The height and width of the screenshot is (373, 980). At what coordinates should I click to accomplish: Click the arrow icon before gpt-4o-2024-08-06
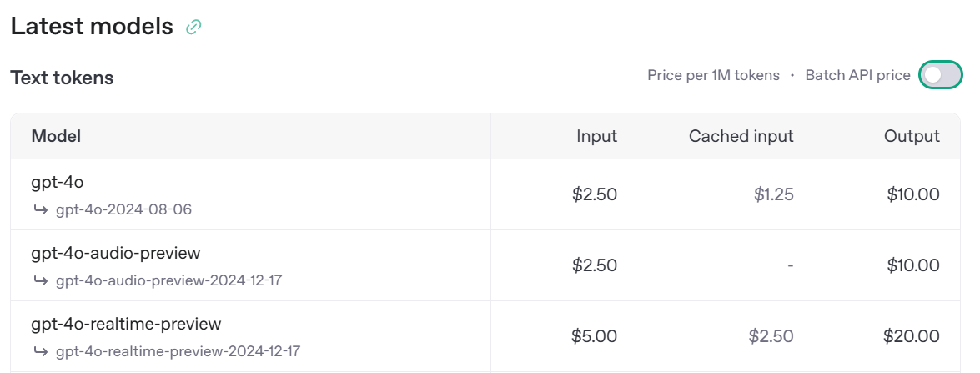[x=41, y=209]
